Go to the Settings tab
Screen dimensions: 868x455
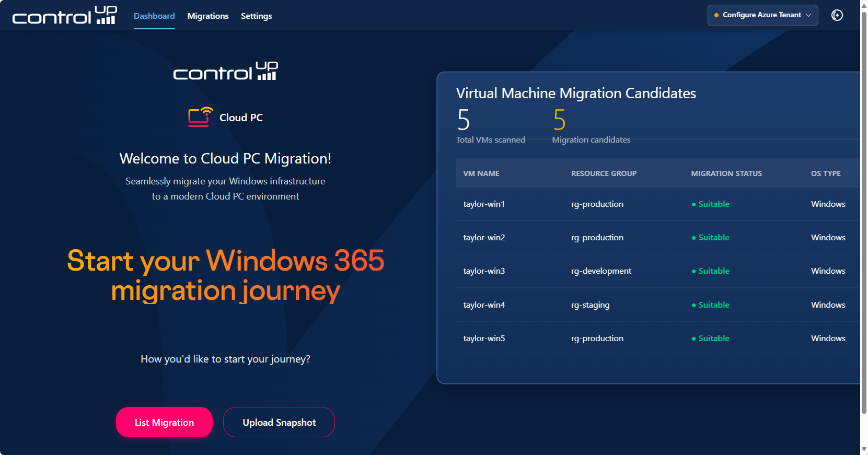point(256,16)
